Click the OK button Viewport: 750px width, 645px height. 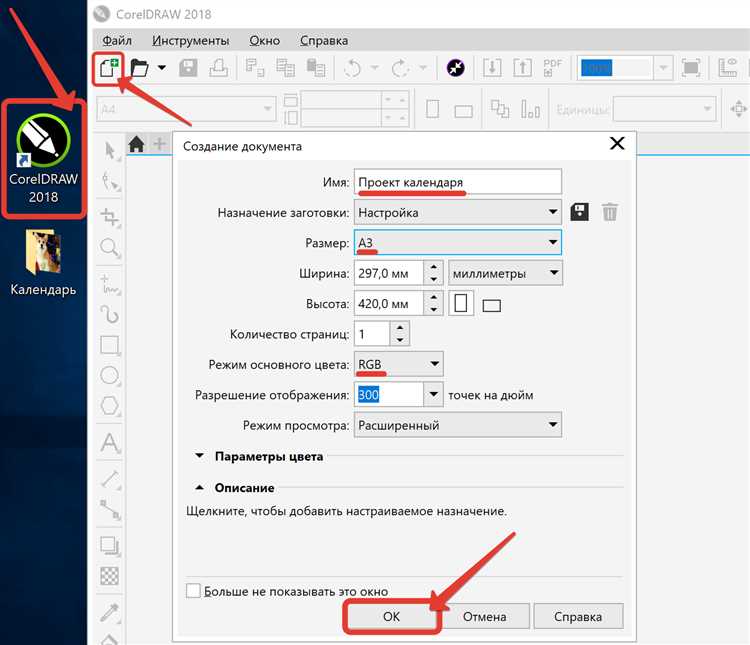[x=391, y=616]
